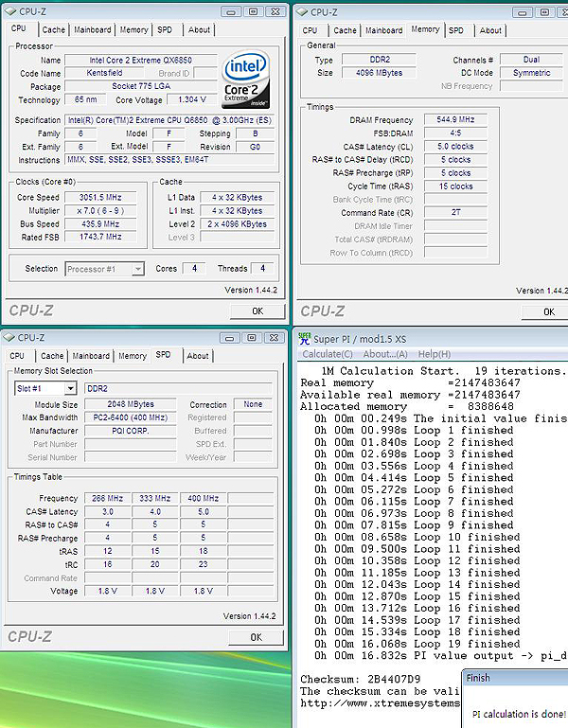Open the Help(H) menu in Super PI
This screenshot has height=728, width=568.
[x=435, y=354]
